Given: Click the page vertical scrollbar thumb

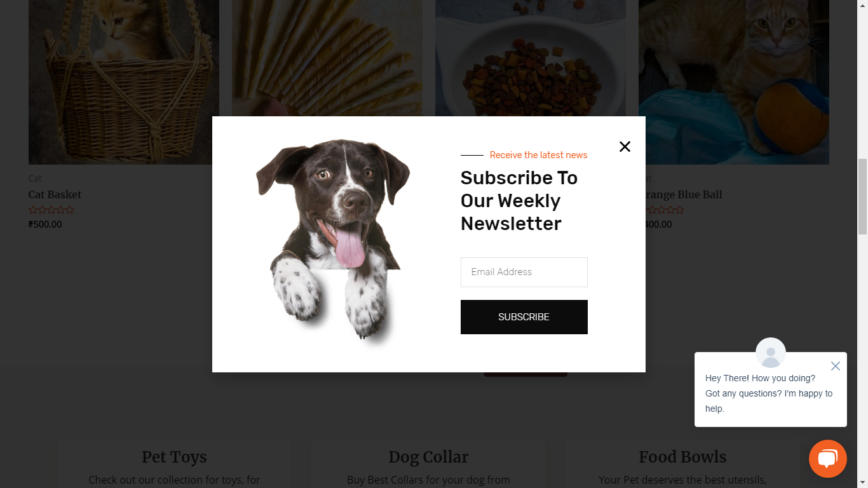Looking at the screenshot, I should pyautogui.click(x=862, y=197).
